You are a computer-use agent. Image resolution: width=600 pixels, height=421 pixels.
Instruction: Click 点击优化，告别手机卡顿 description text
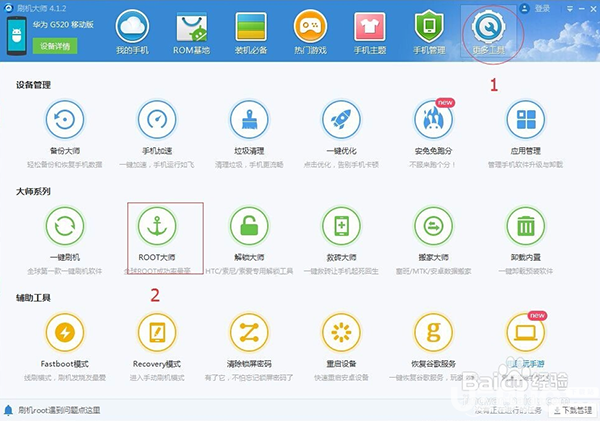point(341,165)
